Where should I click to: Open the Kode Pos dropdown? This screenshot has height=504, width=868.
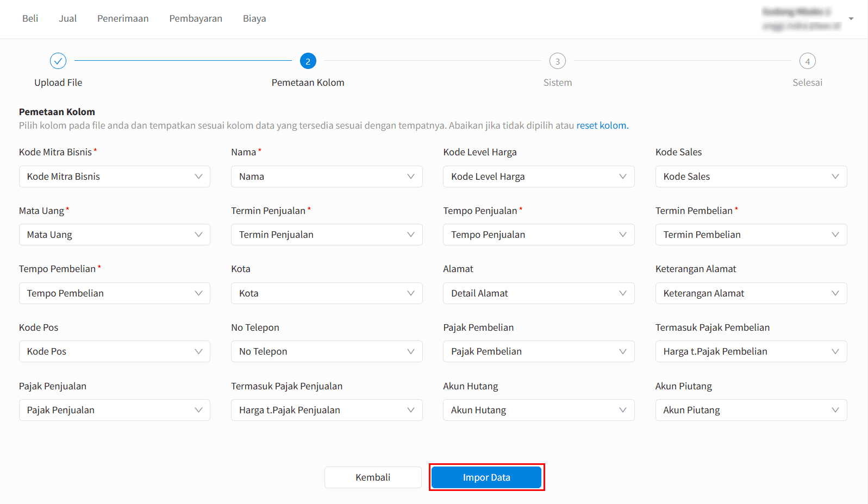[x=115, y=351]
